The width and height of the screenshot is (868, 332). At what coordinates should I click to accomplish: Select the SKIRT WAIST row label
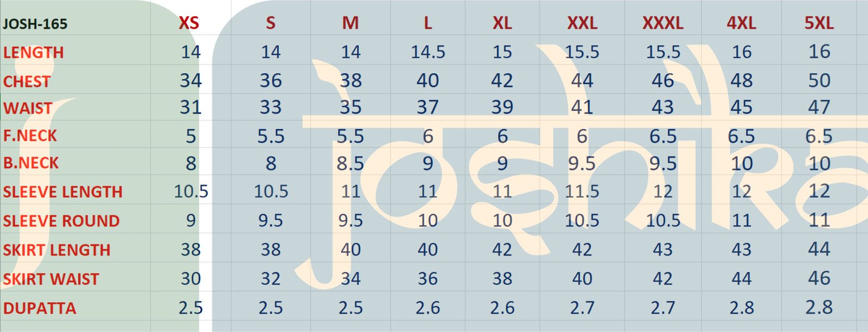tap(52, 279)
